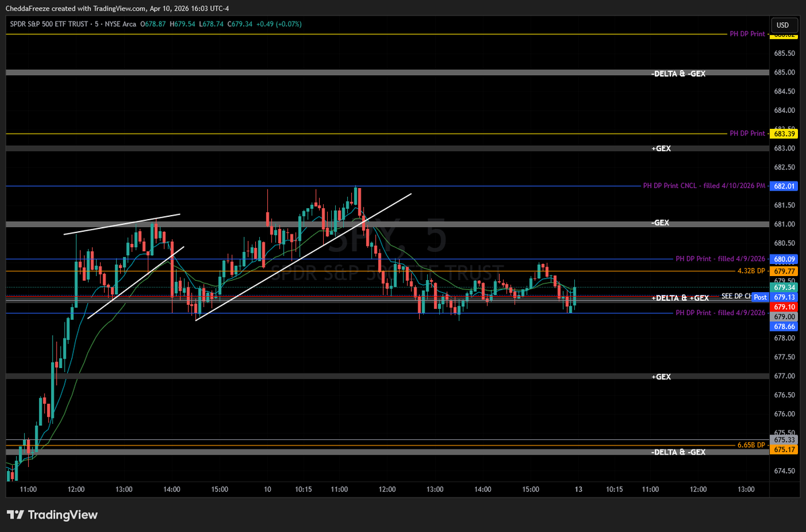Click the 678.00 price axis label
The image size is (806, 532).
pos(785,339)
